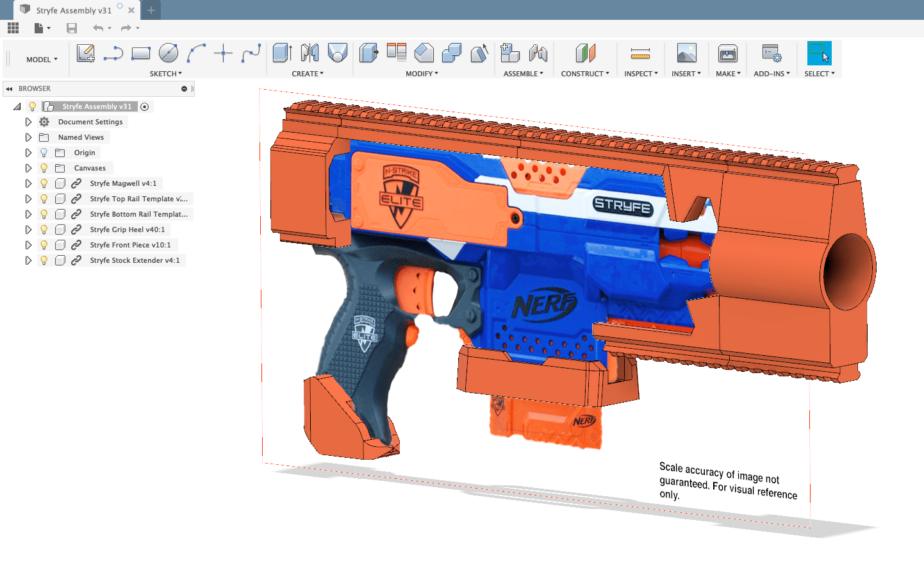Screen dimensions: 924x577
Task: Hide Stryfe Front Piece v10:1 with its lightbulb
Action: pyautogui.click(x=44, y=245)
